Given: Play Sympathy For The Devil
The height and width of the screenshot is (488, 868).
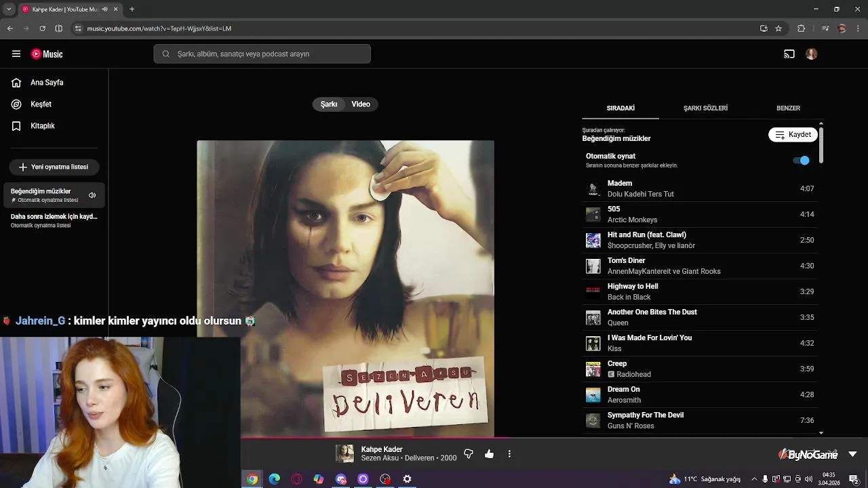Looking at the screenshot, I should [700, 420].
